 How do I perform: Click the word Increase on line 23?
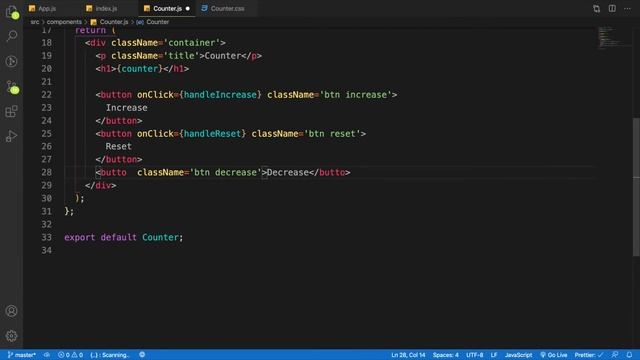(127, 108)
